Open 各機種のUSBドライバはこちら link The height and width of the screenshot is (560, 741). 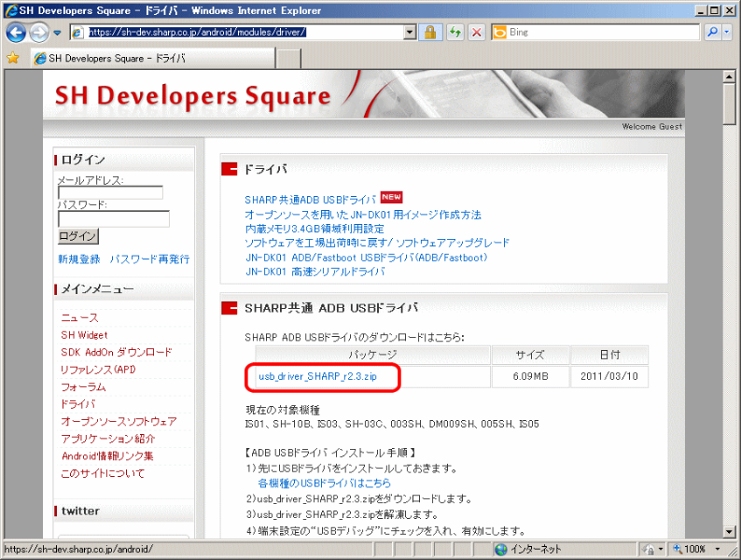point(324,483)
